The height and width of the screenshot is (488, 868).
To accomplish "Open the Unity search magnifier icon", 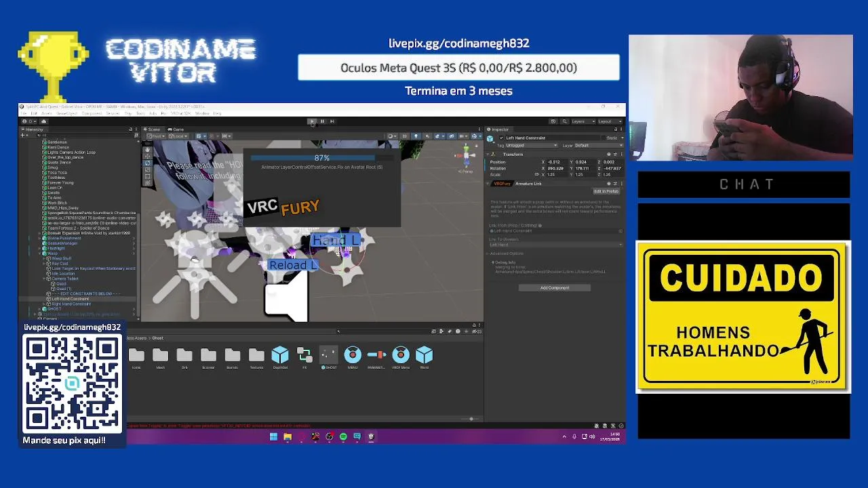I will (x=564, y=121).
